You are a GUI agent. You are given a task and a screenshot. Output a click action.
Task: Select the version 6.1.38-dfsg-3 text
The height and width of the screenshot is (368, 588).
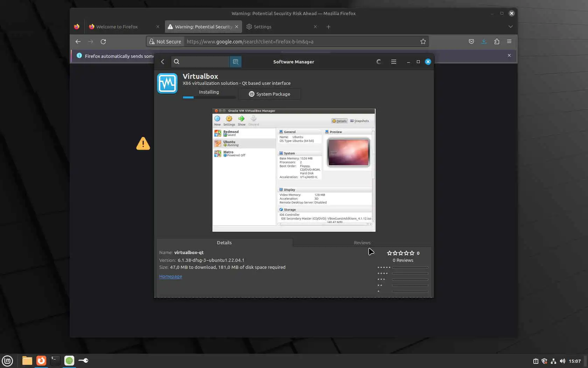click(211, 260)
